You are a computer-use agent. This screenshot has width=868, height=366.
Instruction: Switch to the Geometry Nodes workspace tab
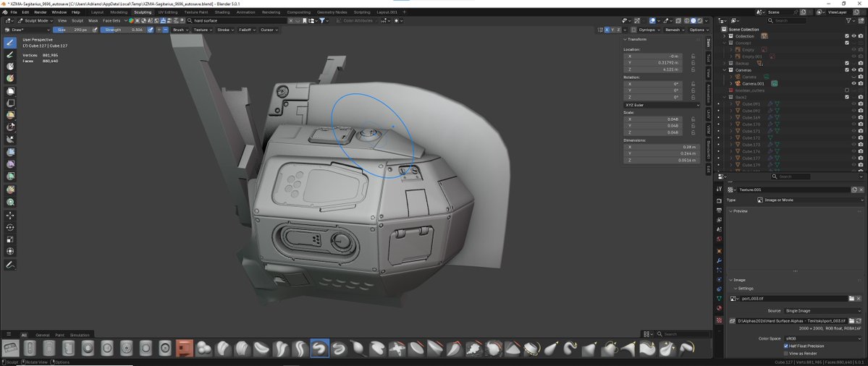pos(332,12)
